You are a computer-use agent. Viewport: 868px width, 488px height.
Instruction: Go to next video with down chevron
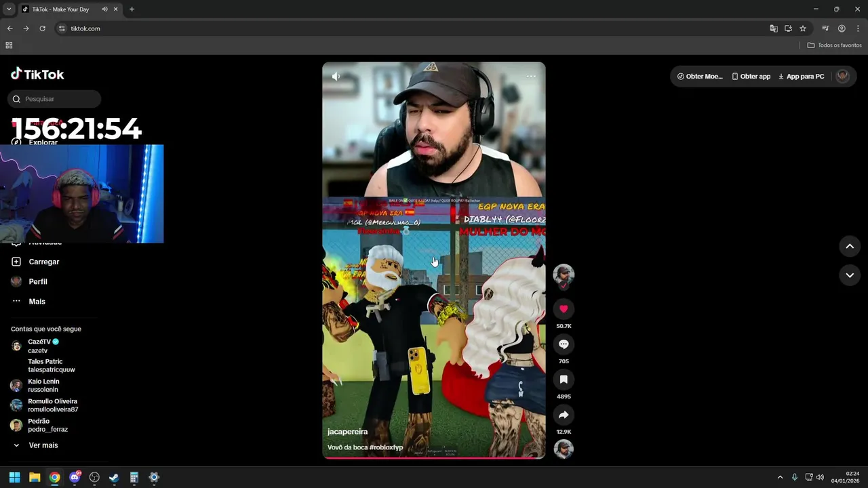coord(850,275)
